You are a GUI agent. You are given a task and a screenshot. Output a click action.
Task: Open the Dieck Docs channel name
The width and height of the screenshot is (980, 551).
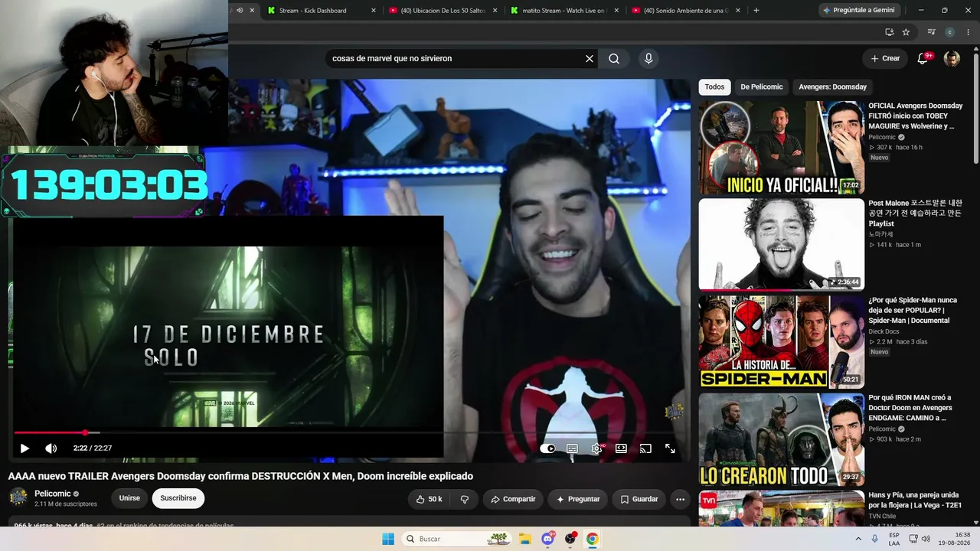click(x=884, y=331)
